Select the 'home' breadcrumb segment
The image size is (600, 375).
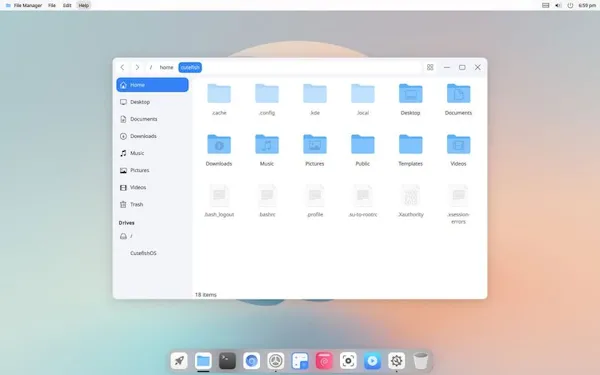click(166, 67)
